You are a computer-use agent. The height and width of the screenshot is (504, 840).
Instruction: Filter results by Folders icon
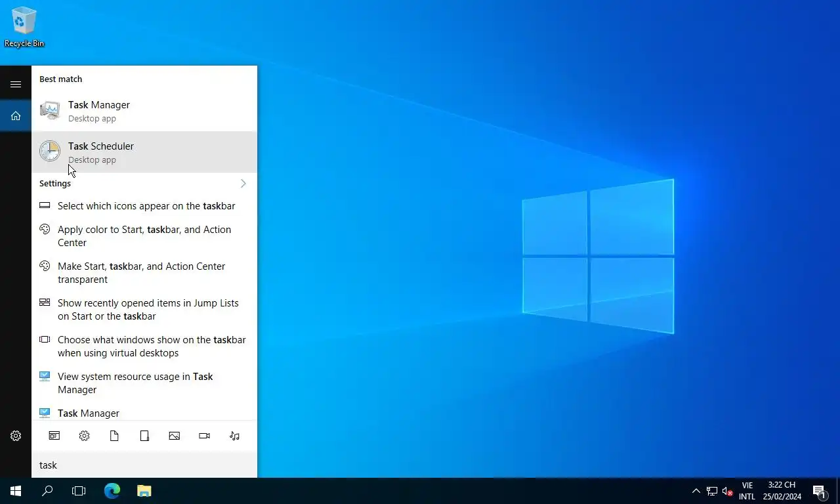tap(144, 436)
